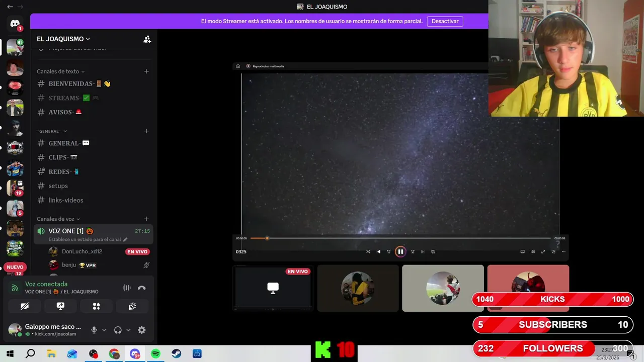Image resolution: width=644 pixels, height=362 pixels.
Task: Open subtitles icon in media player
Action: coord(522,252)
